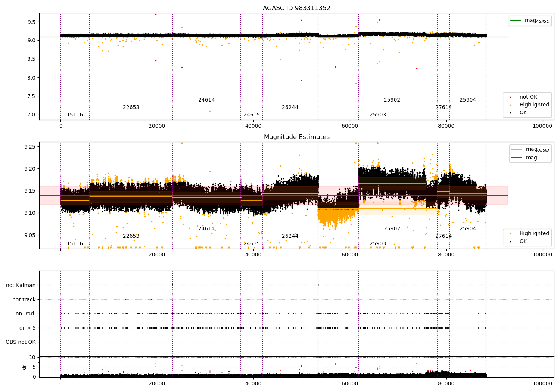Screen dimensions: 560x392
Task: Select obsid label 22653 in the top plot
Action: tap(131, 108)
